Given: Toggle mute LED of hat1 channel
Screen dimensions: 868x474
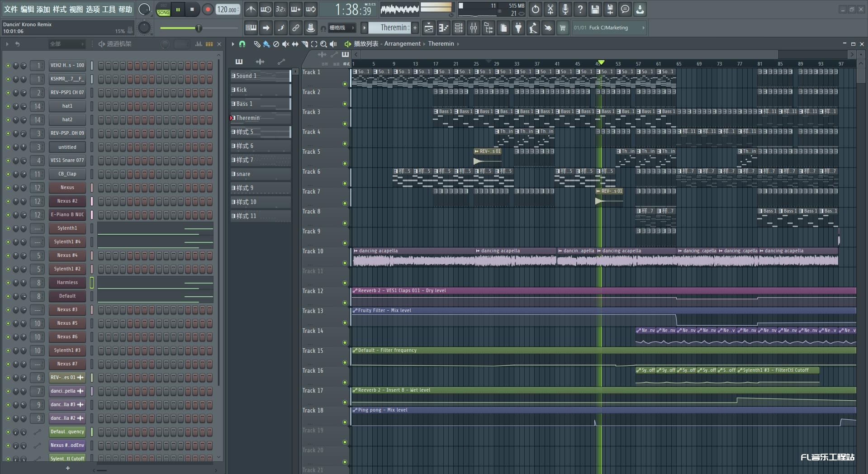Looking at the screenshot, I should pos(8,106).
